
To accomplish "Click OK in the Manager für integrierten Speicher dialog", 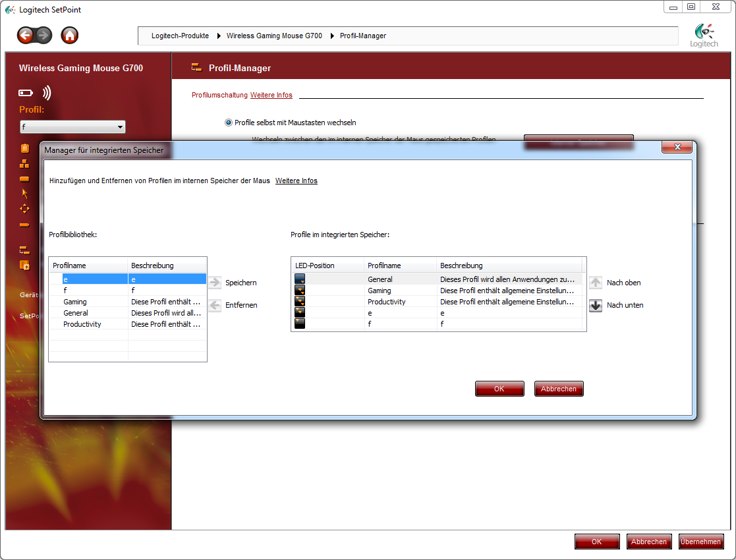I will pos(499,389).
